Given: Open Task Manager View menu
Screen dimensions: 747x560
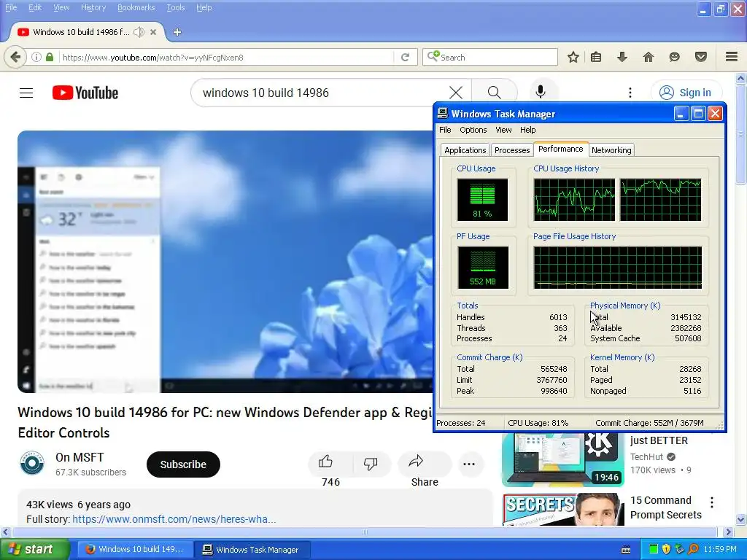Looking at the screenshot, I should (503, 130).
